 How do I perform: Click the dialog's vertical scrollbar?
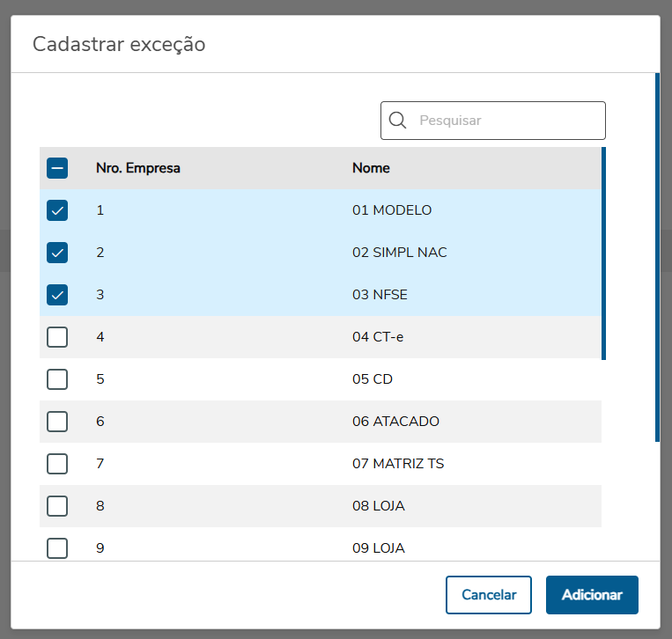coord(657,255)
